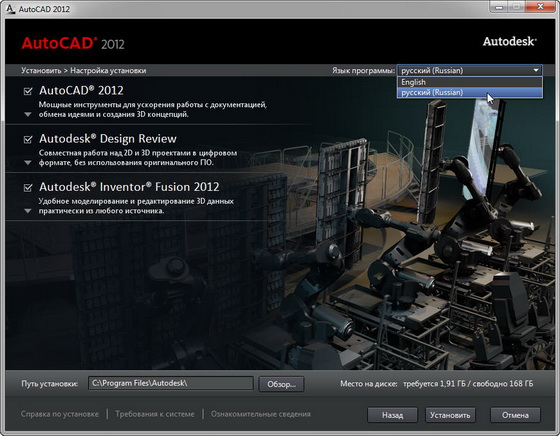
Task: Uncheck the Autodesk Design Review checkbox
Action: pos(28,139)
